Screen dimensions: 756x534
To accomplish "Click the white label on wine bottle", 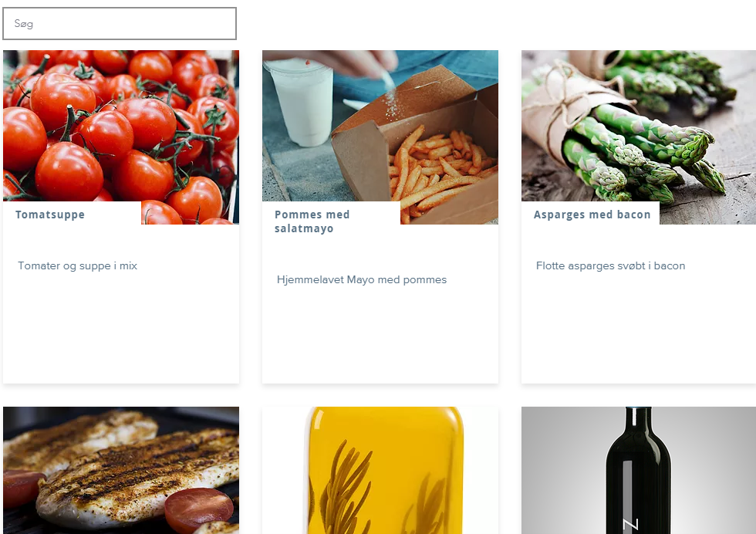I will 631,526.
